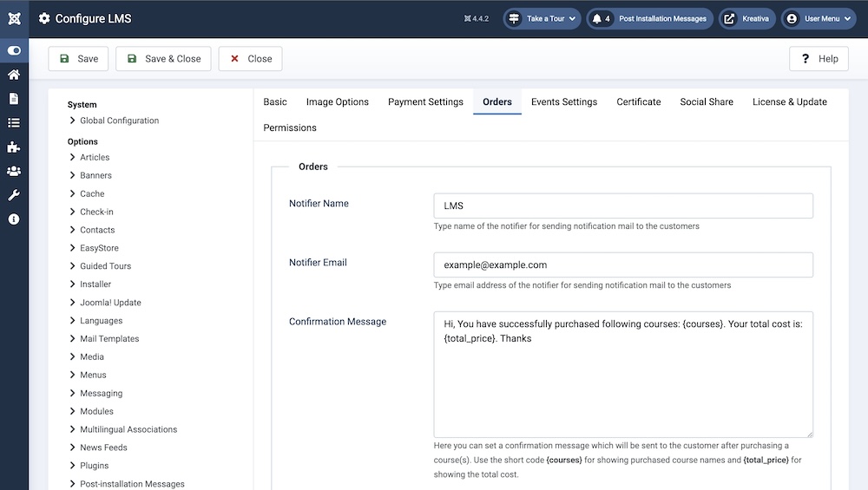This screenshot has width=868, height=490.
Task: Click the Kreativa site preview link
Action: [746, 18]
